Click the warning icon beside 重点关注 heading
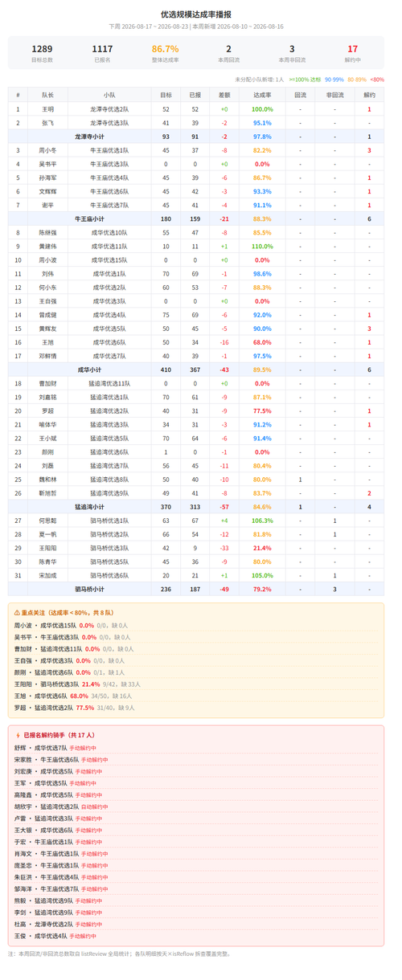This screenshot has height=980, width=402. click(x=17, y=612)
